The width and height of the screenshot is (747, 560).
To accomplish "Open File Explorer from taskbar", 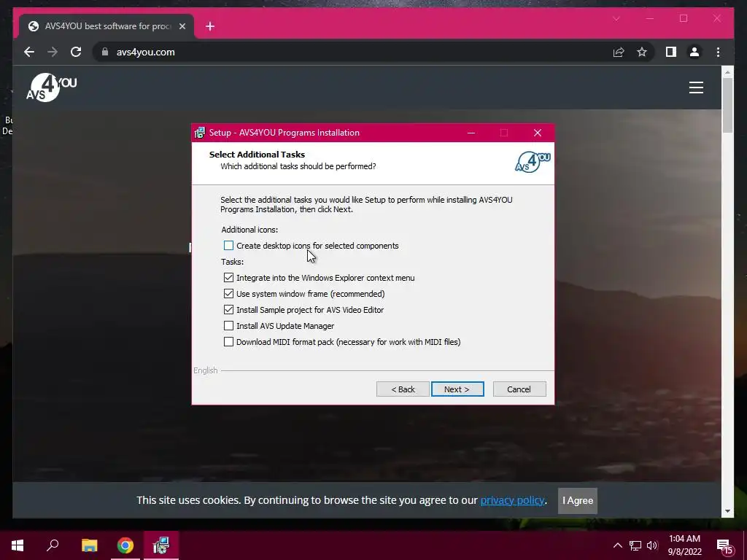I will [x=90, y=545].
